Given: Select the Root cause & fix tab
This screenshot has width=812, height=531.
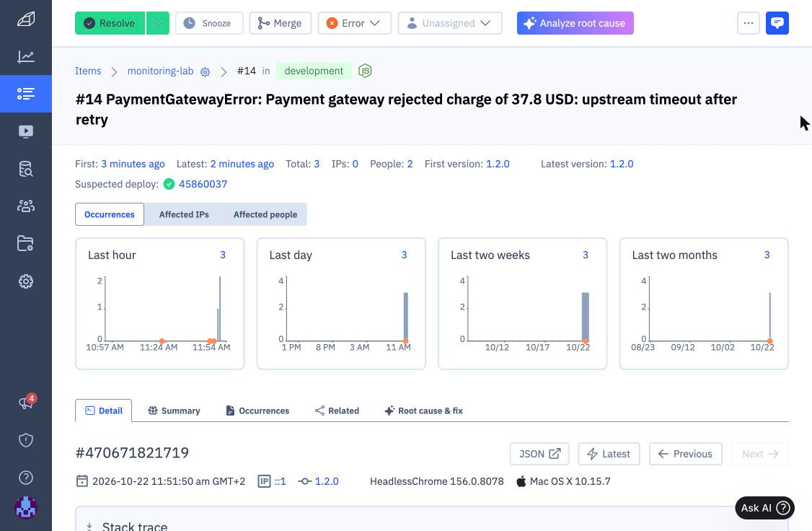Looking at the screenshot, I should (x=423, y=411).
